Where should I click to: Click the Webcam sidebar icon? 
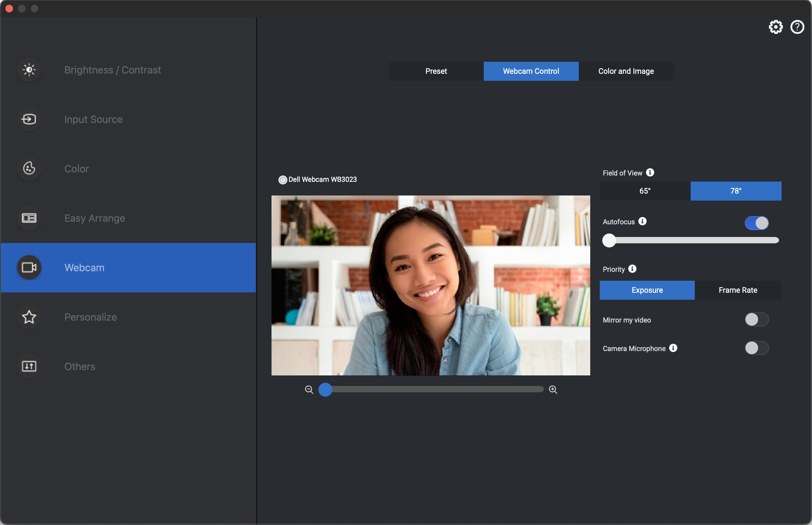coord(29,267)
